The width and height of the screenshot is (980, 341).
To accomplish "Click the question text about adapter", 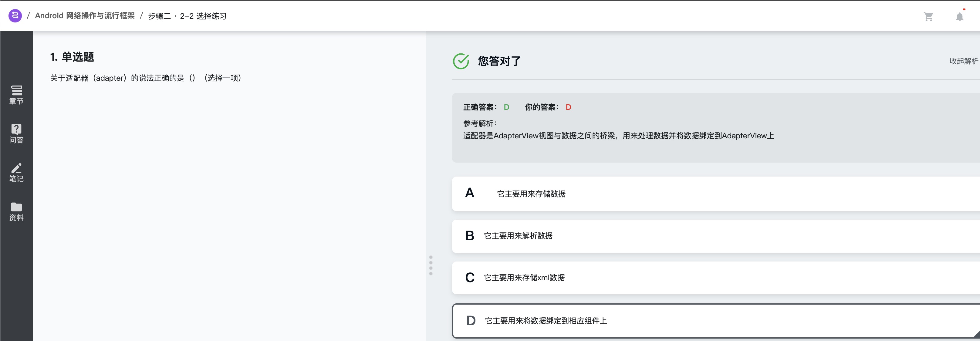I will tap(146, 78).
